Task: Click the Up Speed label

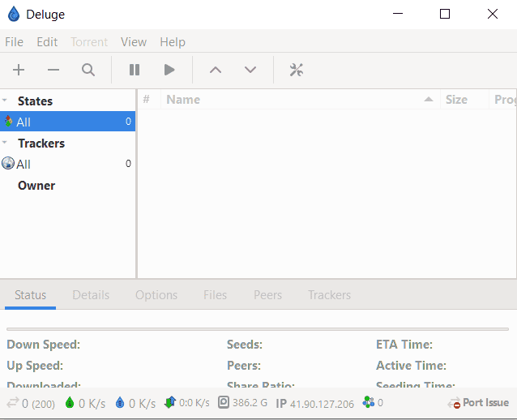Action: 35,366
